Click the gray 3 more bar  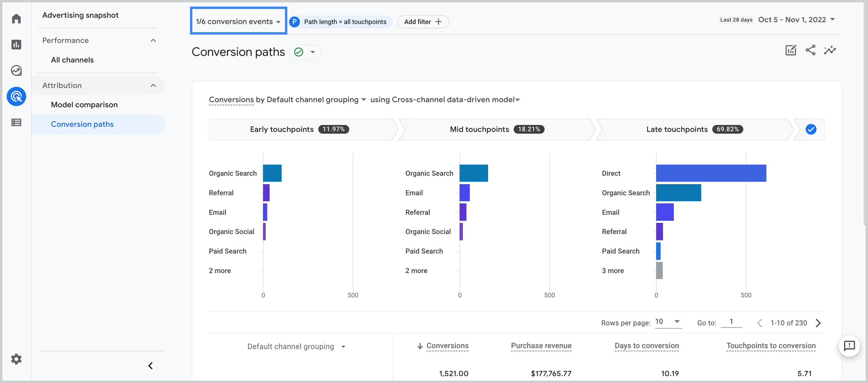(659, 270)
